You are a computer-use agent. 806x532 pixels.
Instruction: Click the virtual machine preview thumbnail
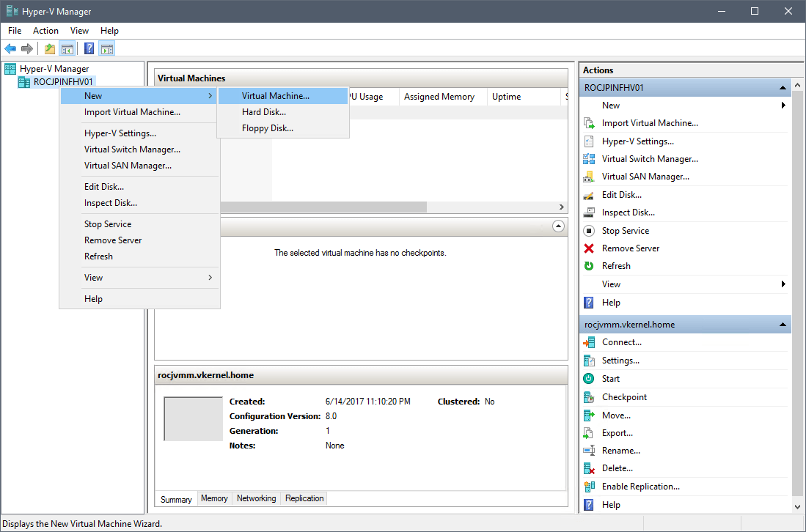[x=194, y=419]
